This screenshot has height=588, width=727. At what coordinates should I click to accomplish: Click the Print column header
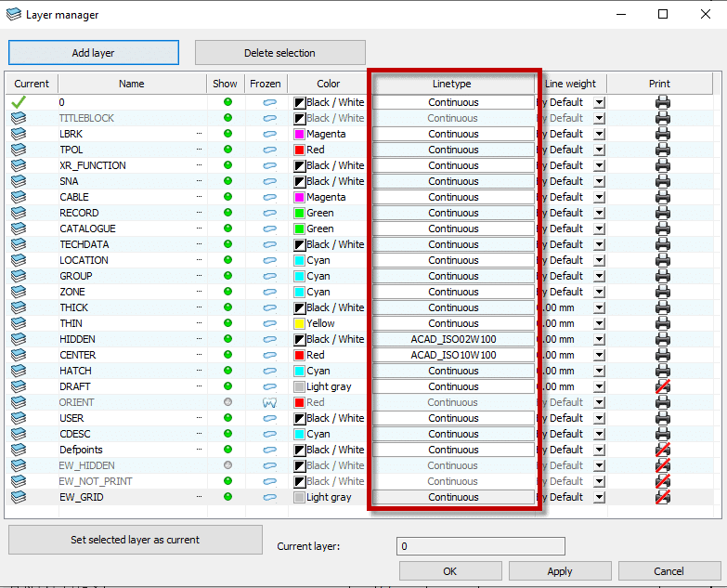(x=659, y=84)
